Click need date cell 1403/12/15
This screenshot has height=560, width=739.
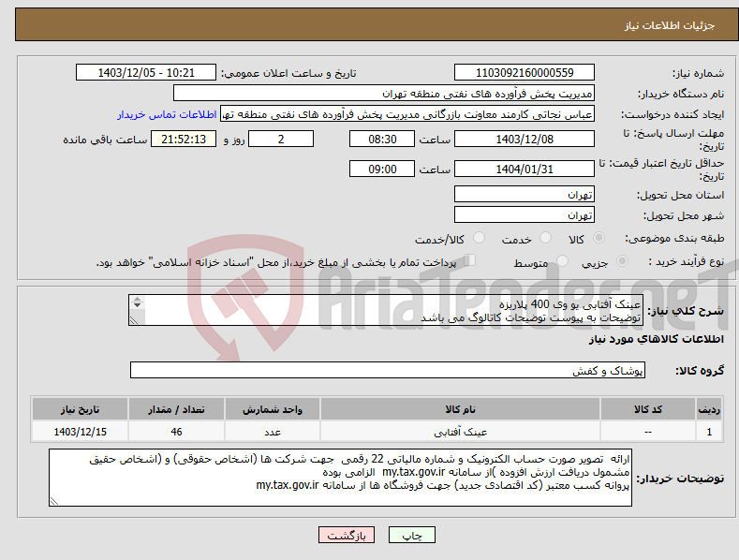point(80,432)
